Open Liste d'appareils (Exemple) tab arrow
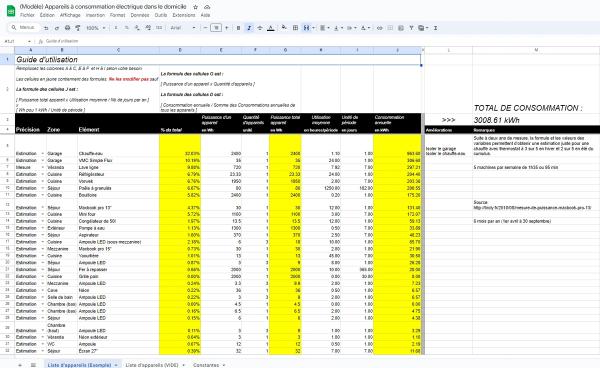The height and width of the screenshot is (368, 600). coord(116,365)
